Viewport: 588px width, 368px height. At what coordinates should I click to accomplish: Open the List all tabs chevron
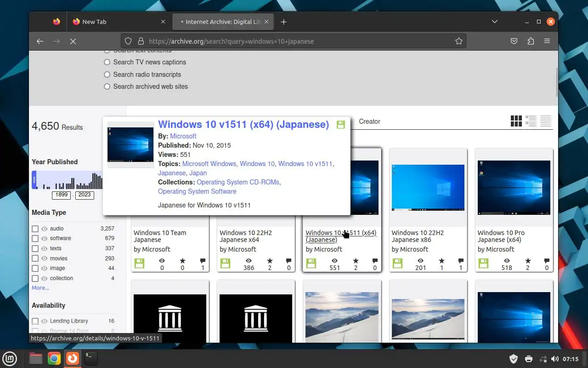[495, 22]
